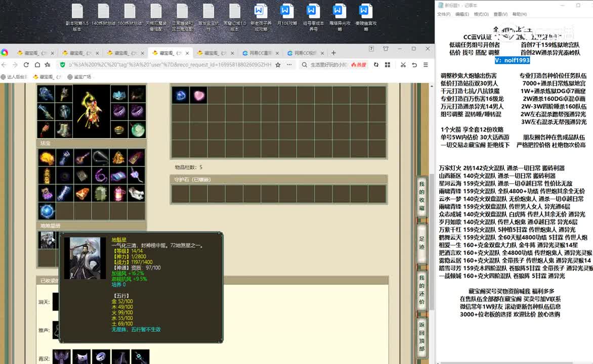Select the blue scroll book treasure icon
Image resolution: width=593 pixels, height=364 pixels.
118,176
